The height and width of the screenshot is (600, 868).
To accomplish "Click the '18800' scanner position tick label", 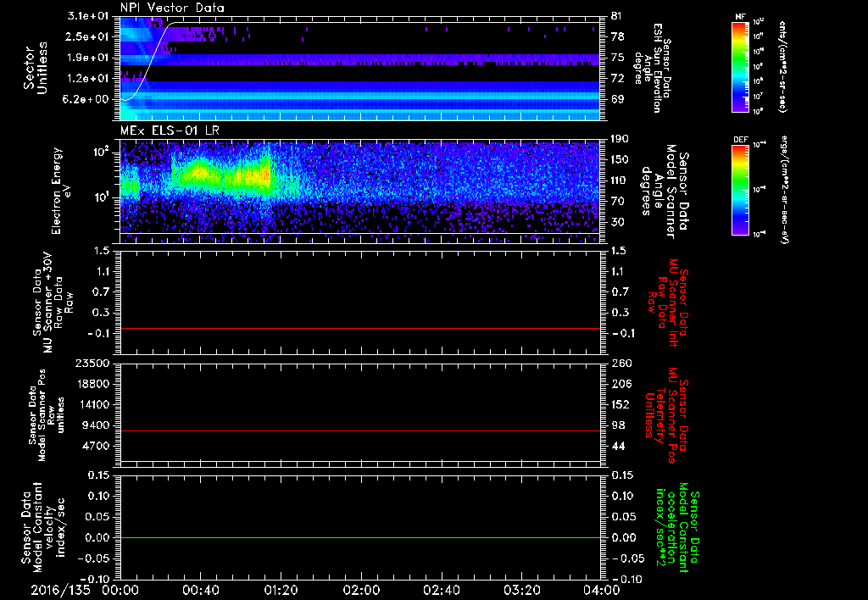I will tap(92, 384).
